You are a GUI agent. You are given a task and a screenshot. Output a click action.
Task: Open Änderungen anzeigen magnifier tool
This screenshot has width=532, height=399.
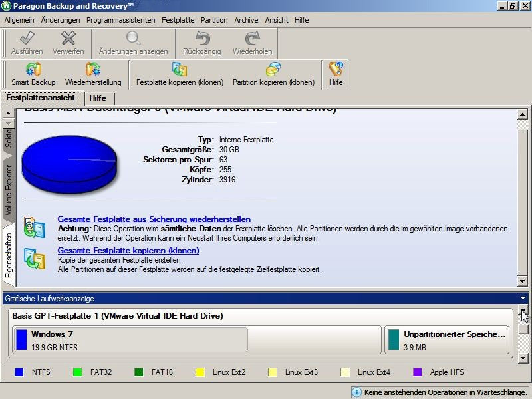pos(134,38)
